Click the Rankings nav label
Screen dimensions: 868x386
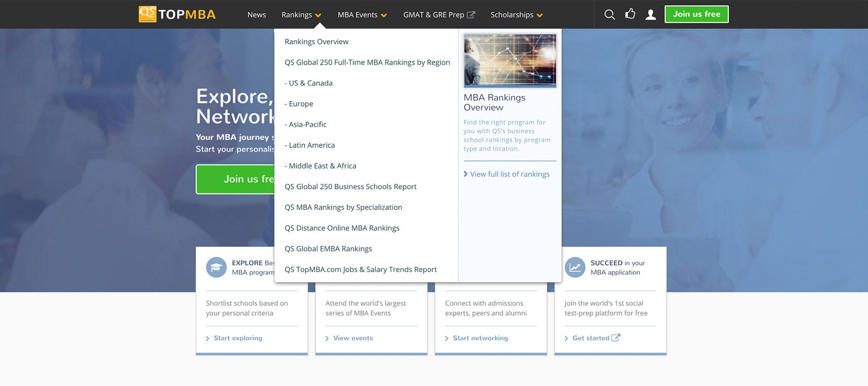[x=297, y=14]
